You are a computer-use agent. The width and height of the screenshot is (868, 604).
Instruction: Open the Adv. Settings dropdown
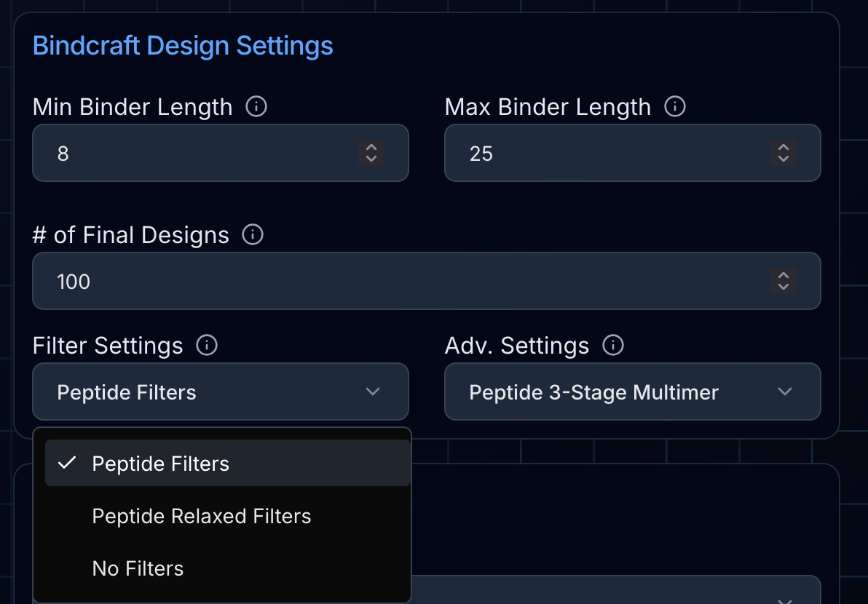(632, 392)
